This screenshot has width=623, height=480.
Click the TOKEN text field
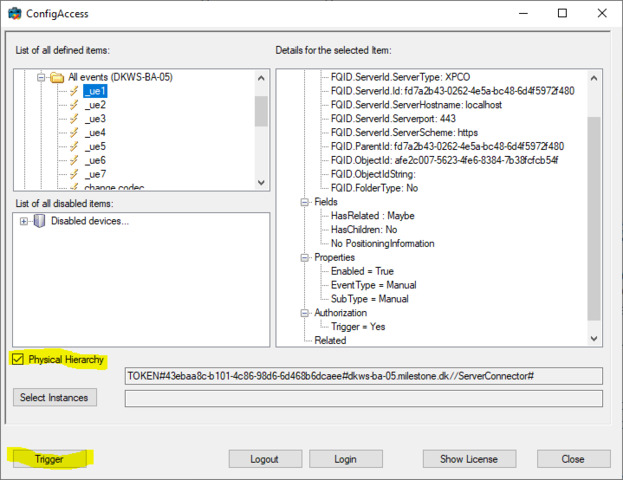coord(363,376)
